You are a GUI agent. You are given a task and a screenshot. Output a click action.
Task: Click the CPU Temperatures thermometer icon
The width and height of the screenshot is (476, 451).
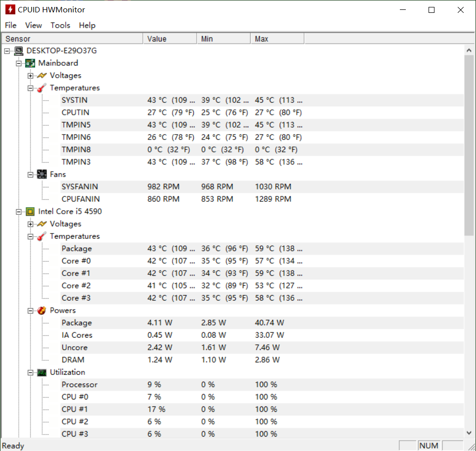click(x=42, y=236)
